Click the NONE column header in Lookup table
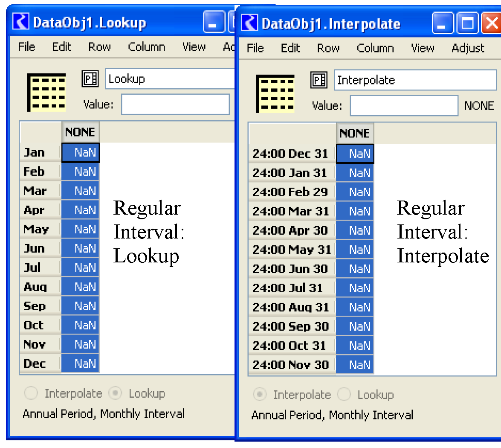Viewport: 501px width, 448px height. (80, 132)
